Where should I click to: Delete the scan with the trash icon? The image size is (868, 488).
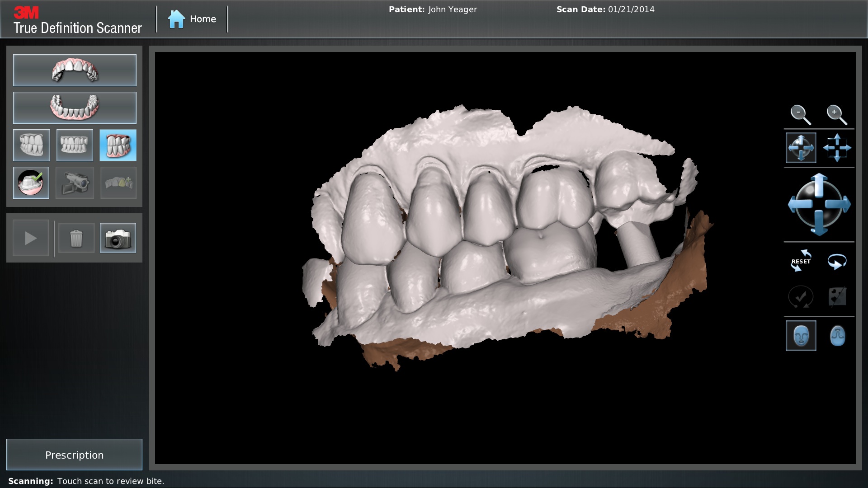point(76,238)
